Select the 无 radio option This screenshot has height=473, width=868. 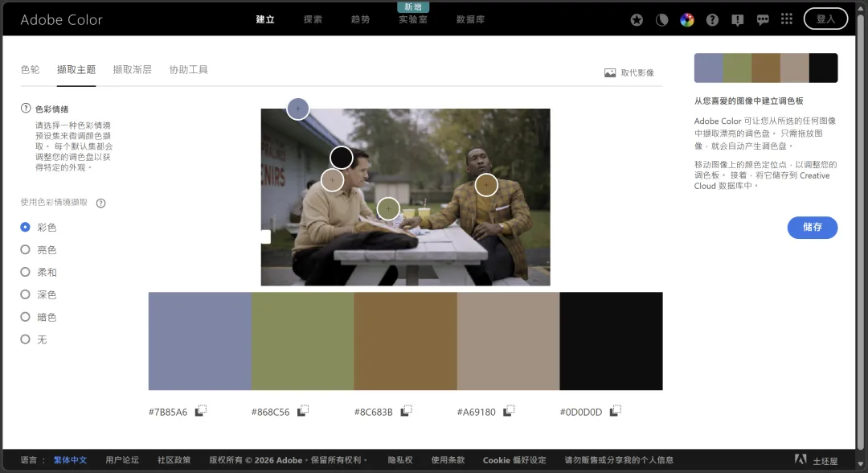point(25,339)
